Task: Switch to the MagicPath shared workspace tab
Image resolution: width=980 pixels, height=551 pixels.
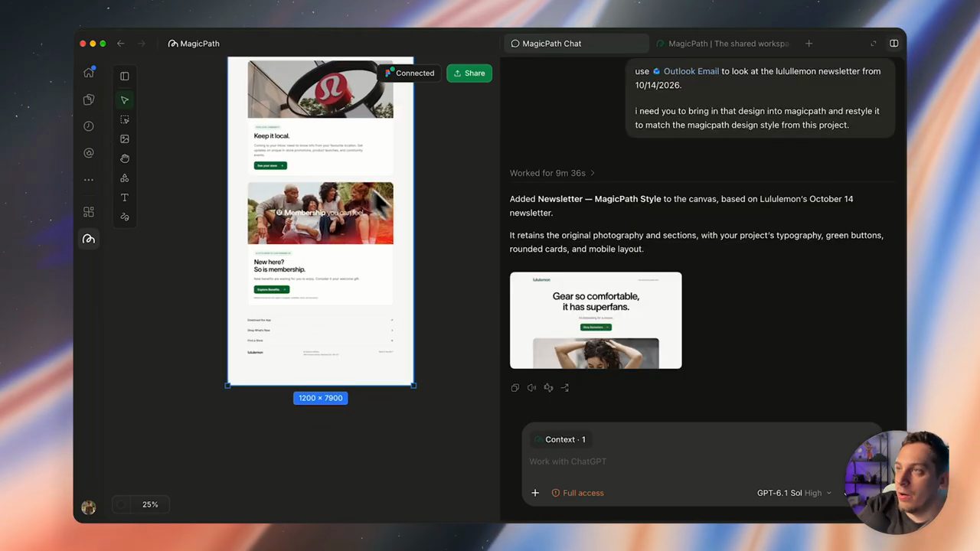Action: [723, 44]
